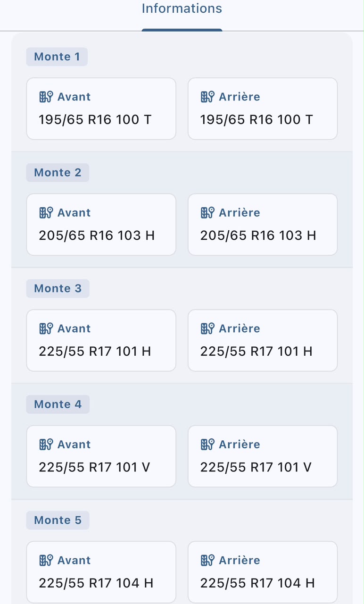Click the tire icon in Monte 4 Arrière
364x604 pixels.
[x=207, y=445]
